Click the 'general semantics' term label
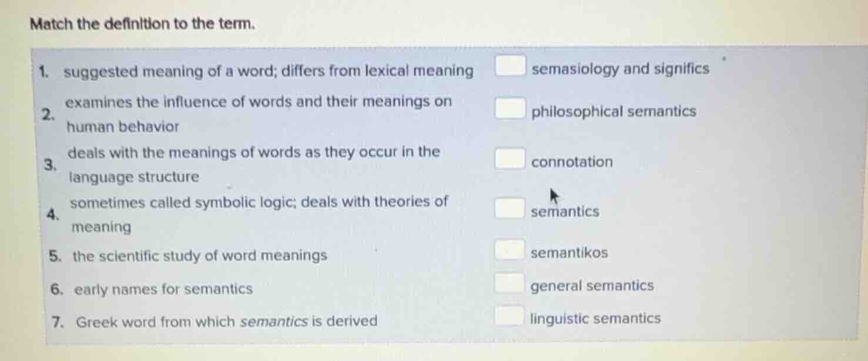Viewport: 868px width, 361px height. (592, 286)
